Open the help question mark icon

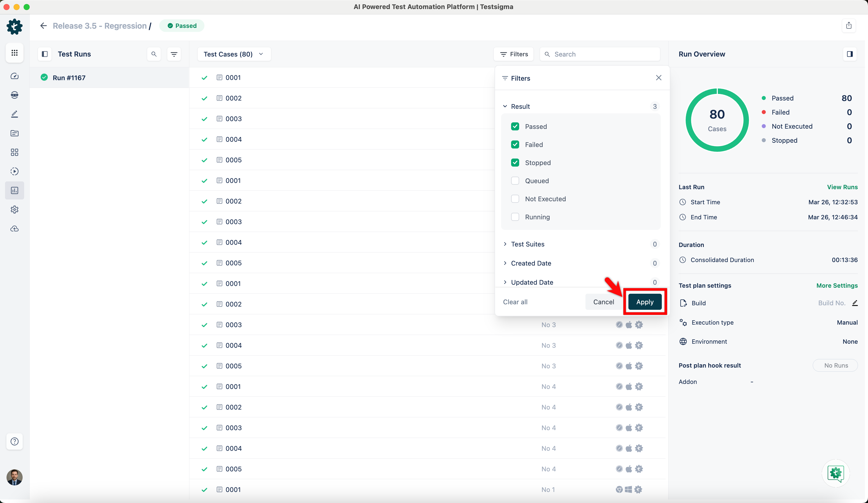tap(15, 441)
